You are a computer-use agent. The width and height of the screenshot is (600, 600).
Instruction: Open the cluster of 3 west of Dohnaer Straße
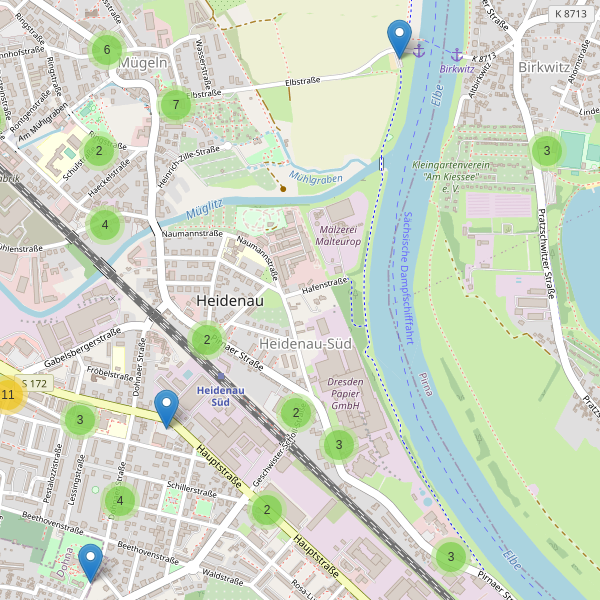click(80, 420)
